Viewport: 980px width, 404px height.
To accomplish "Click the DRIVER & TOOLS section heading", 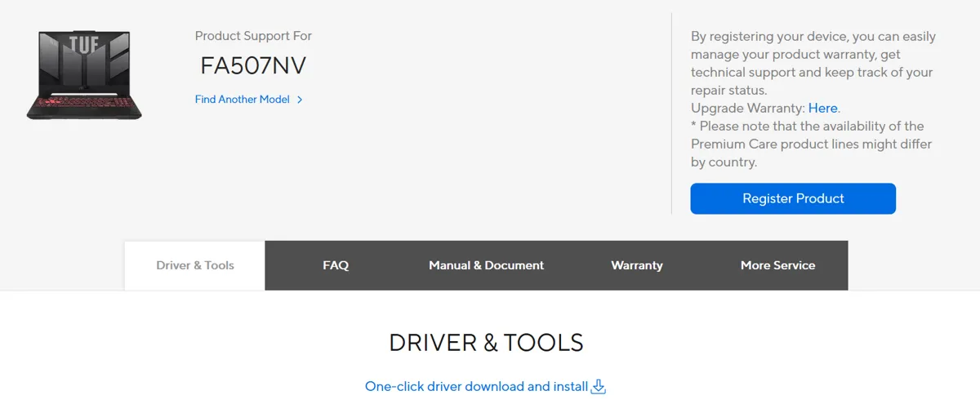I will coord(486,343).
